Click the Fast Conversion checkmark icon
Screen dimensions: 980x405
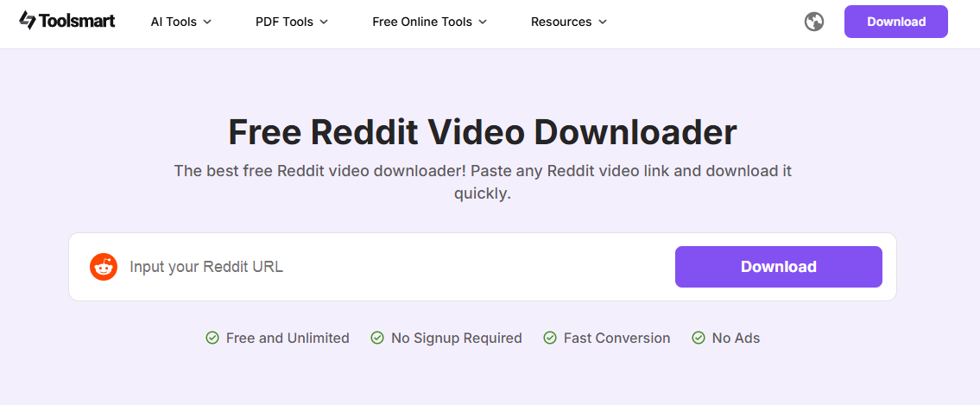[550, 339]
